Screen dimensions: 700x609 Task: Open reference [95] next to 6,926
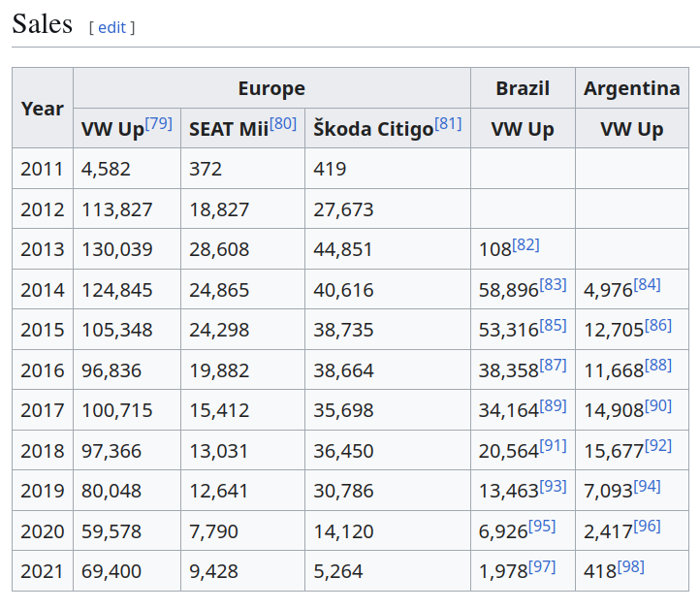542,526
